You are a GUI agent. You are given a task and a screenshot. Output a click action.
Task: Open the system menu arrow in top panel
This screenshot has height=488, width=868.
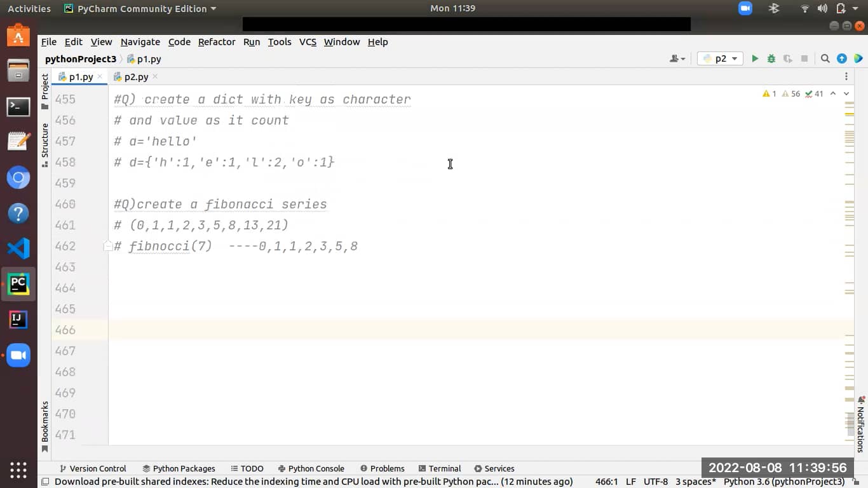point(855,8)
